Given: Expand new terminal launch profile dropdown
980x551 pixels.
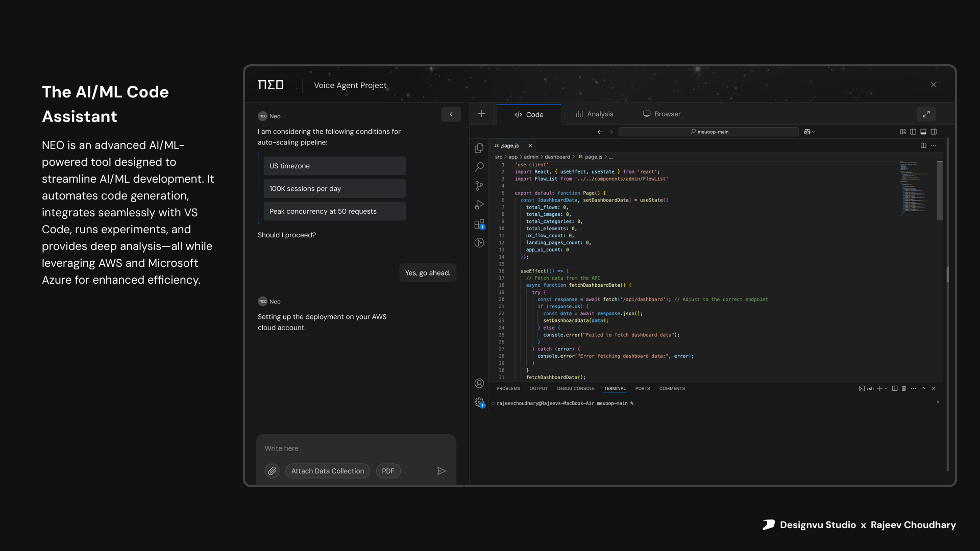Looking at the screenshot, I should [886, 389].
